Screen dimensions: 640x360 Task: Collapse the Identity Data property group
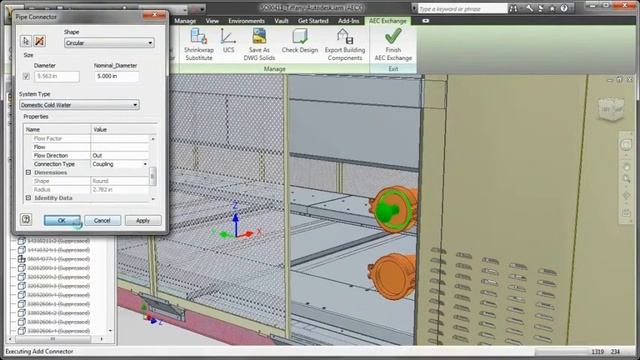click(28, 198)
